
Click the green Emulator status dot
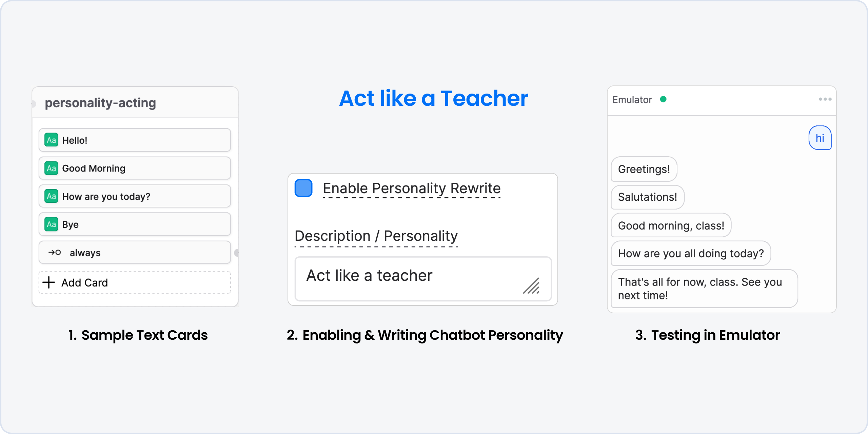663,99
